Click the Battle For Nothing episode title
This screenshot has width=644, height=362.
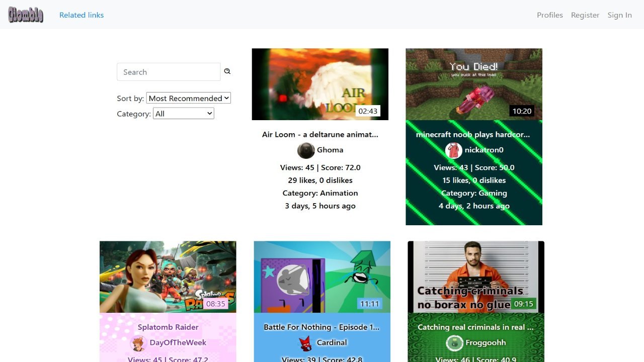pyautogui.click(x=322, y=327)
